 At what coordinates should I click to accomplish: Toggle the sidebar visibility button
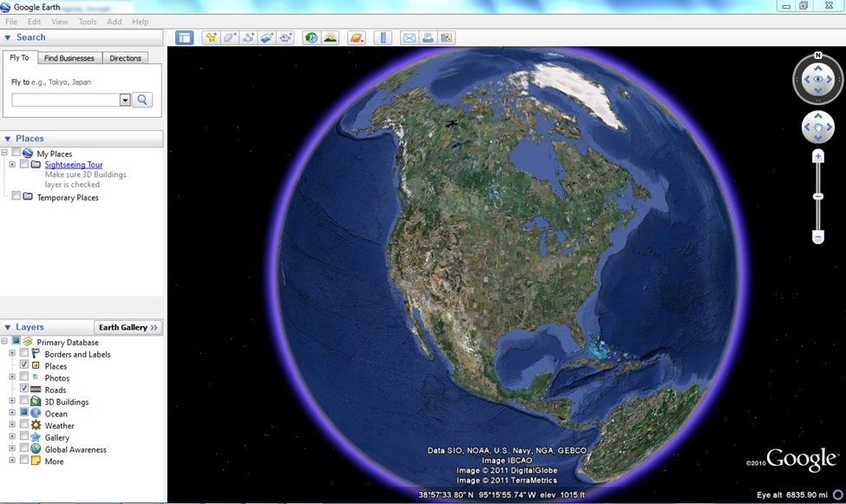click(185, 38)
